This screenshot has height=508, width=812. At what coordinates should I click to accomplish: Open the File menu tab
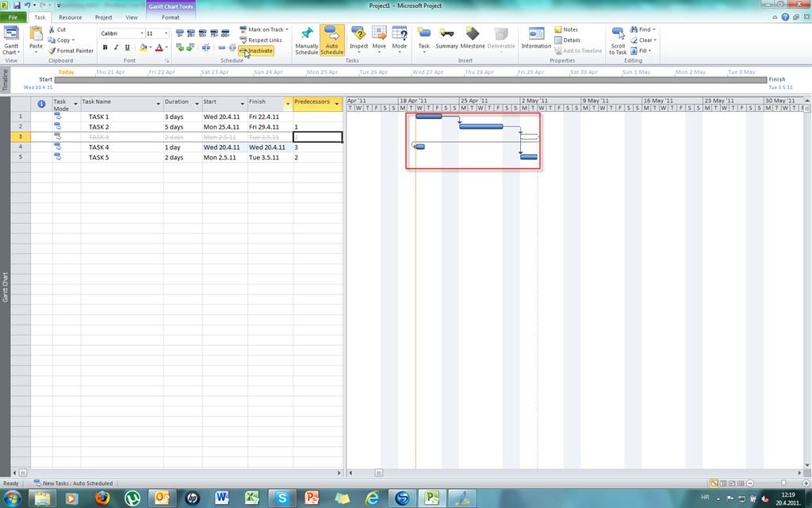tap(13, 17)
